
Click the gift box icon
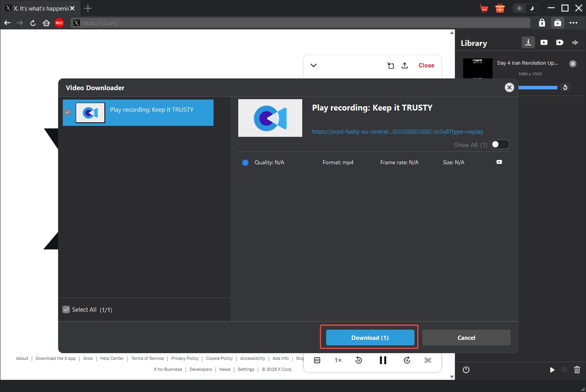[x=500, y=8]
